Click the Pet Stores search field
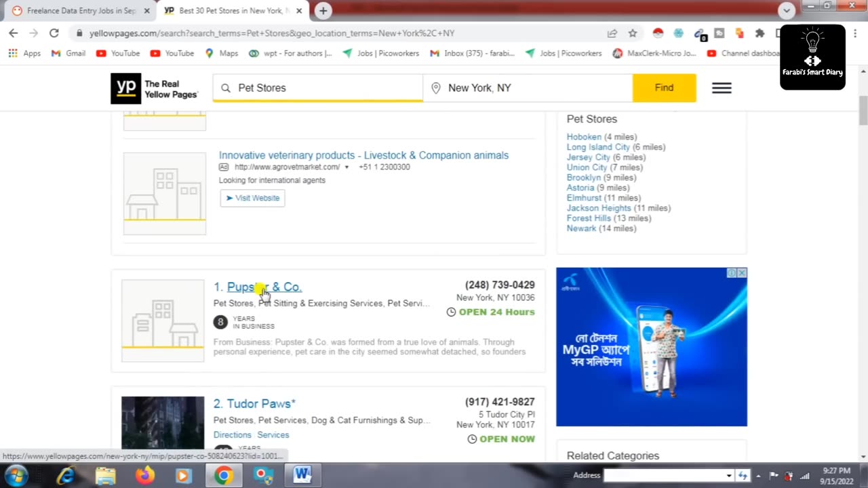 click(318, 88)
